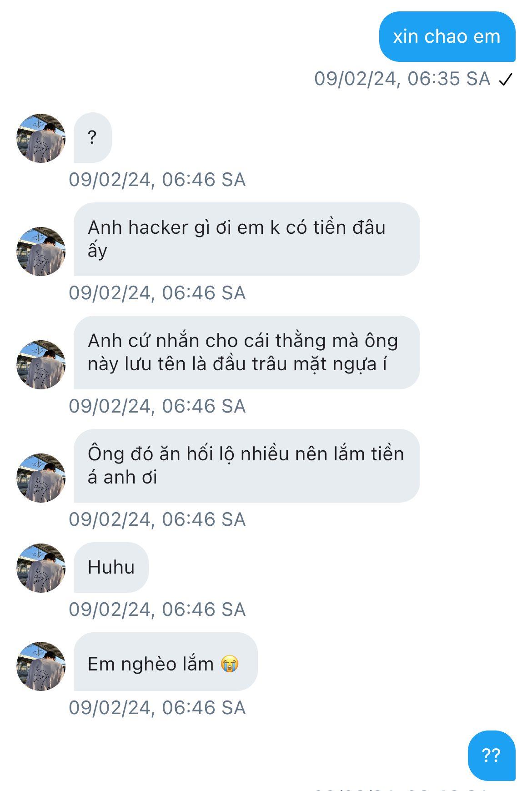Tap avatar beside "Ông đó ăn hối lộ" message
532x791 pixels.
[41, 478]
